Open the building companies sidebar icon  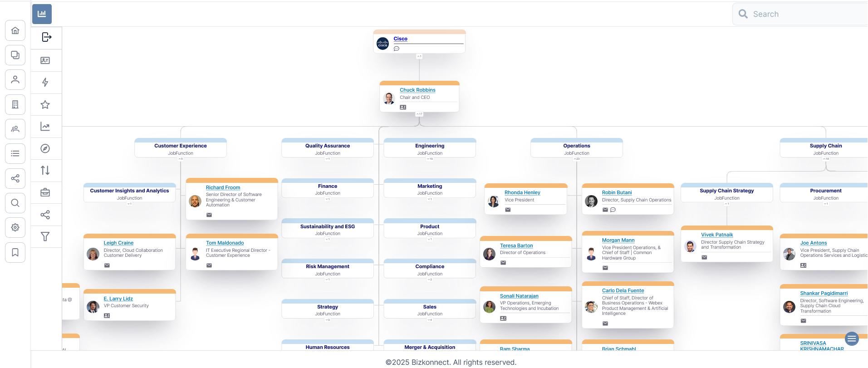point(15,104)
